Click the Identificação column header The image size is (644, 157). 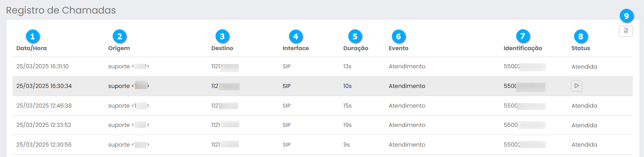tap(522, 48)
